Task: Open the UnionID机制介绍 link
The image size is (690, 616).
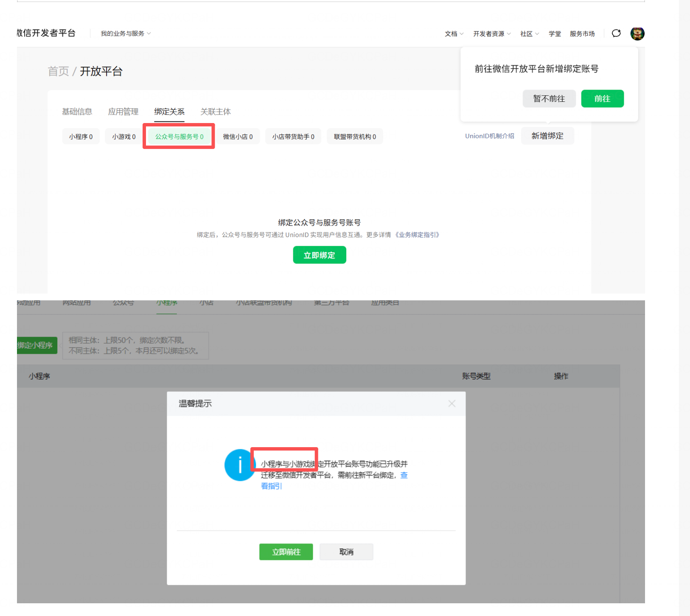Action: (x=490, y=136)
